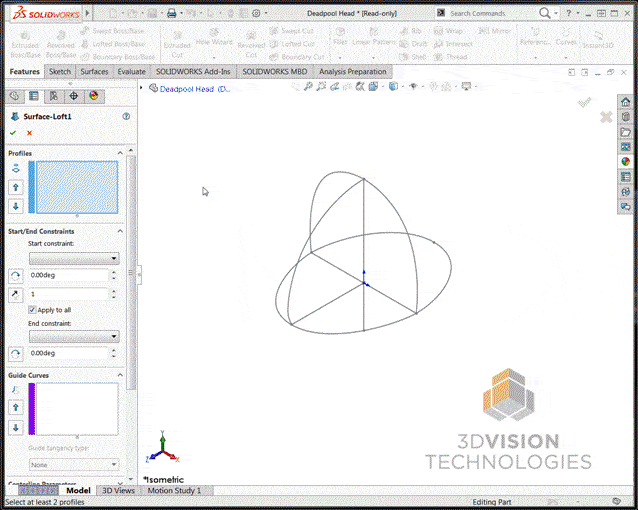This screenshot has width=638, height=510.
Task: Move profile down in Profiles list
Action: (16, 206)
